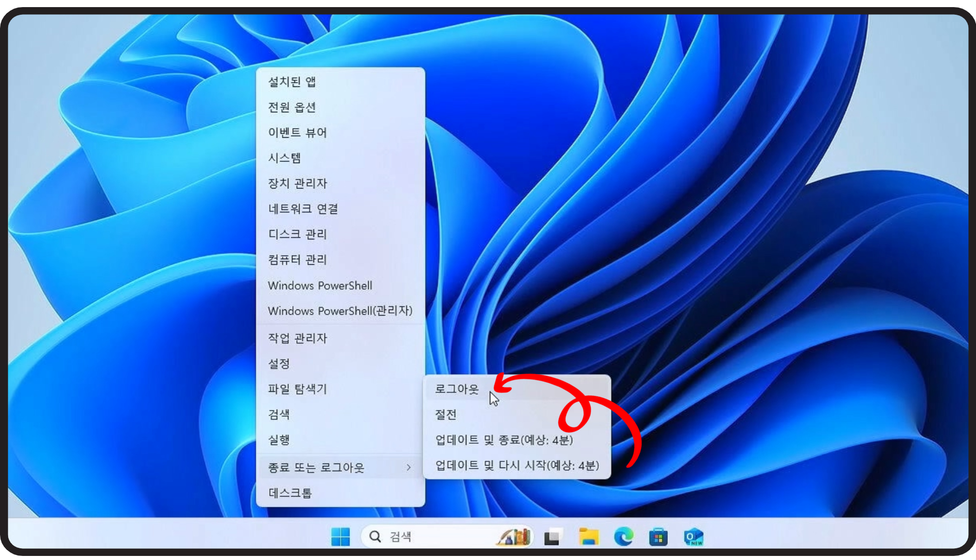The image size is (976, 560).
Task: Open 설정 from the context menu
Action: coord(279,364)
